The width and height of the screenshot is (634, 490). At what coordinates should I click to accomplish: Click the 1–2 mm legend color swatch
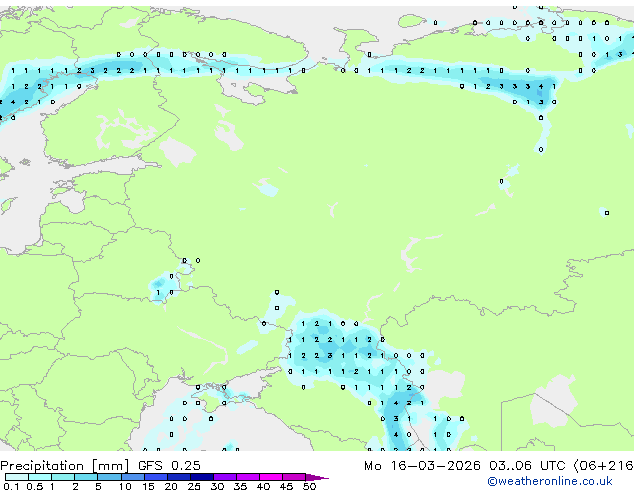point(63,477)
